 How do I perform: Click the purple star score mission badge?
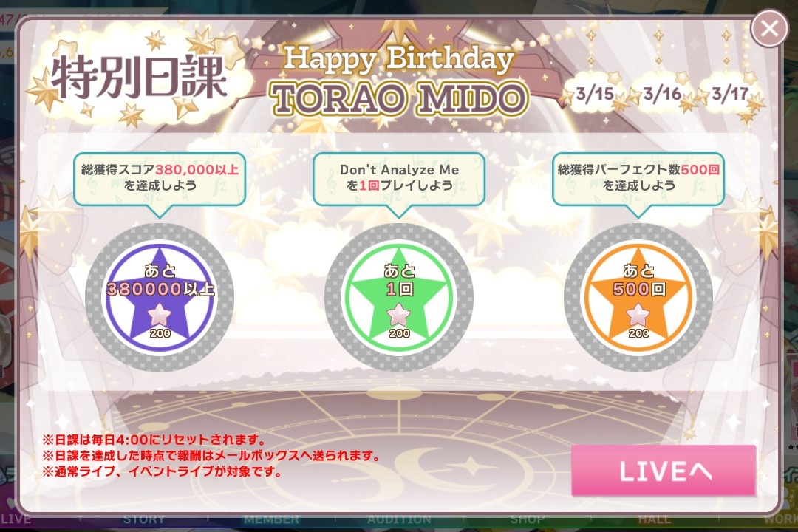click(x=160, y=297)
